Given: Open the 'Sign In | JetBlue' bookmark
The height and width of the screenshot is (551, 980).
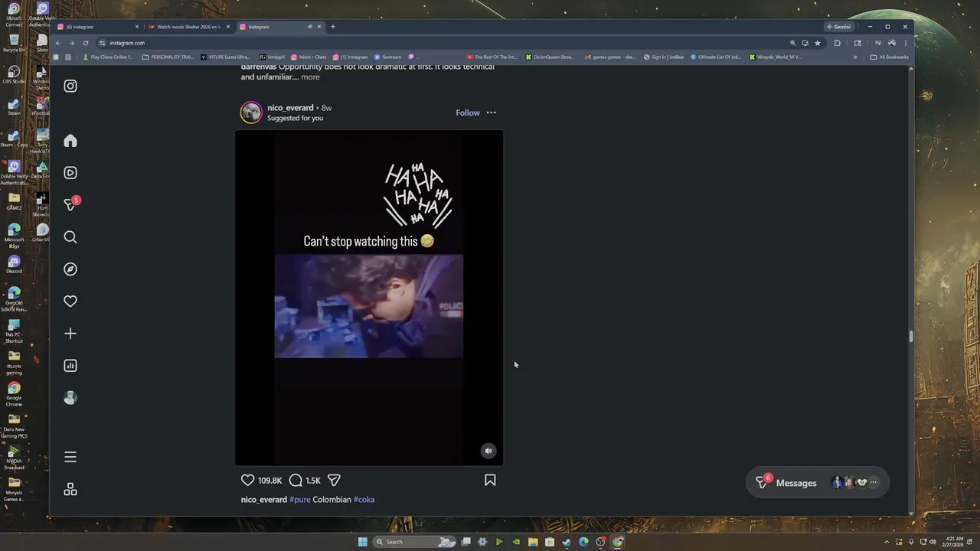Looking at the screenshot, I should (x=664, y=57).
